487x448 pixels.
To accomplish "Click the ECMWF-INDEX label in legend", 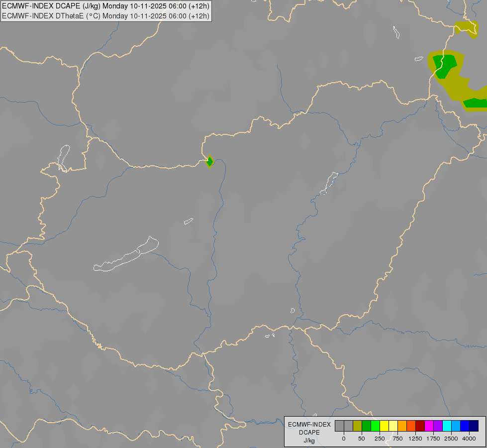I will pyautogui.click(x=309, y=425).
